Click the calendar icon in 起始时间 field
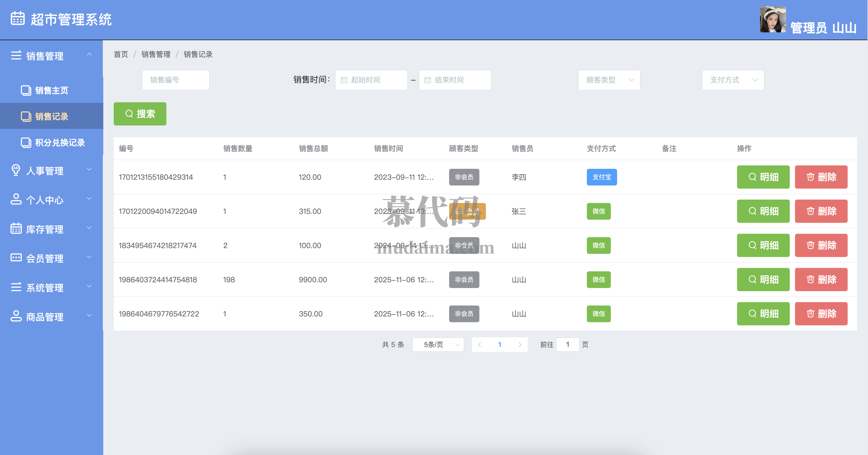This screenshot has height=455, width=868. click(344, 80)
